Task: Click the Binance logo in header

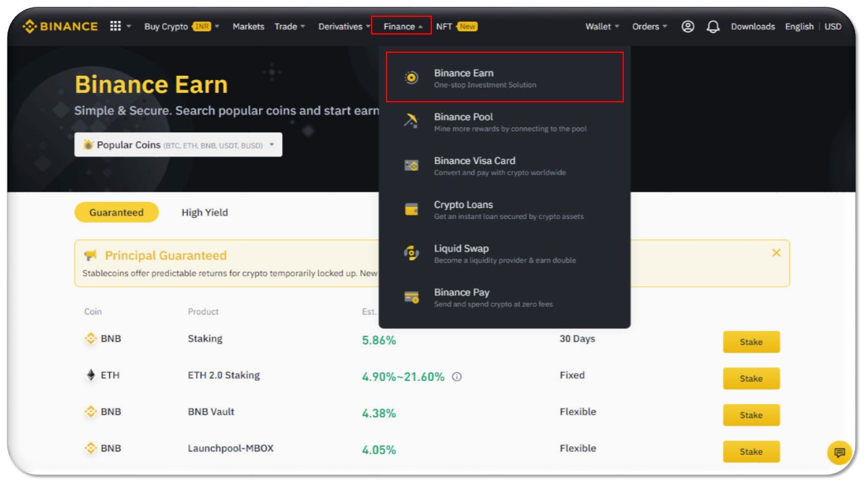Action: click(60, 26)
